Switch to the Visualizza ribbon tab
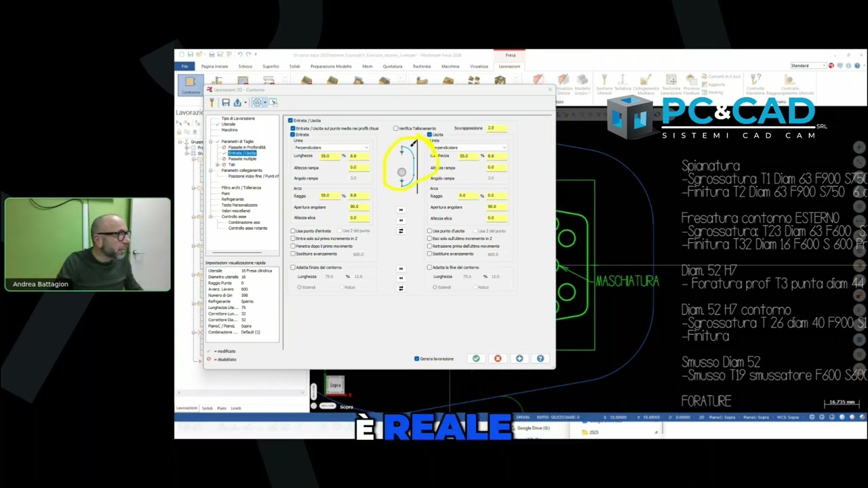 click(479, 66)
